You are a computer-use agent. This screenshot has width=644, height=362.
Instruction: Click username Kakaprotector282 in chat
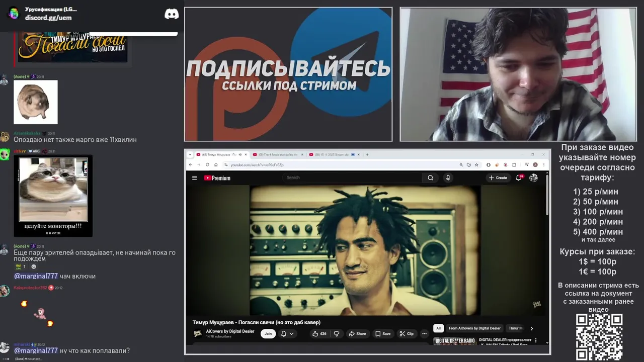tap(30, 288)
